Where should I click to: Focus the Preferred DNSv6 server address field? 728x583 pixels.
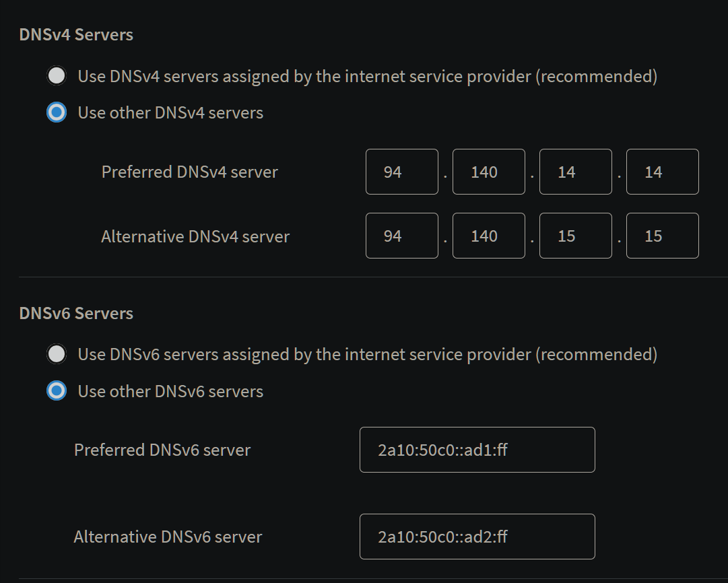point(477,450)
